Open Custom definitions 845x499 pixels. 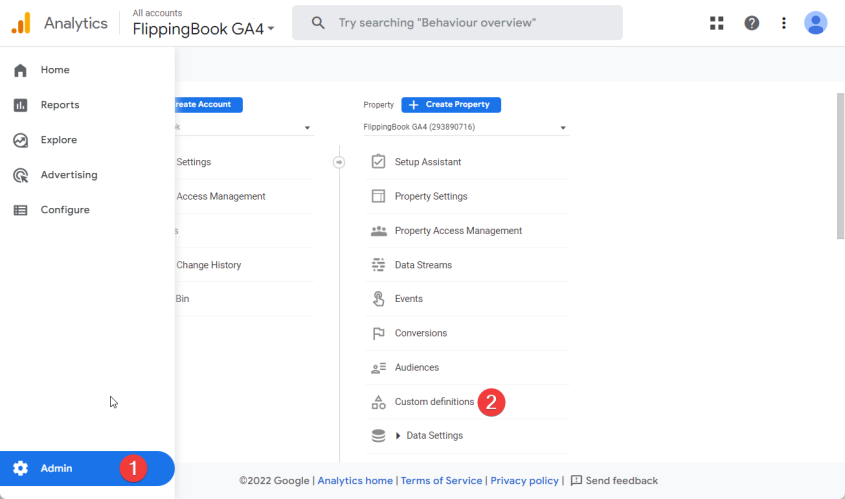tap(434, 402)
